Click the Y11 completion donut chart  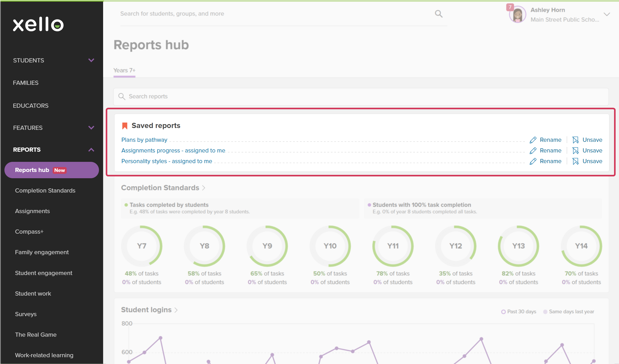(x=393, y=246)
